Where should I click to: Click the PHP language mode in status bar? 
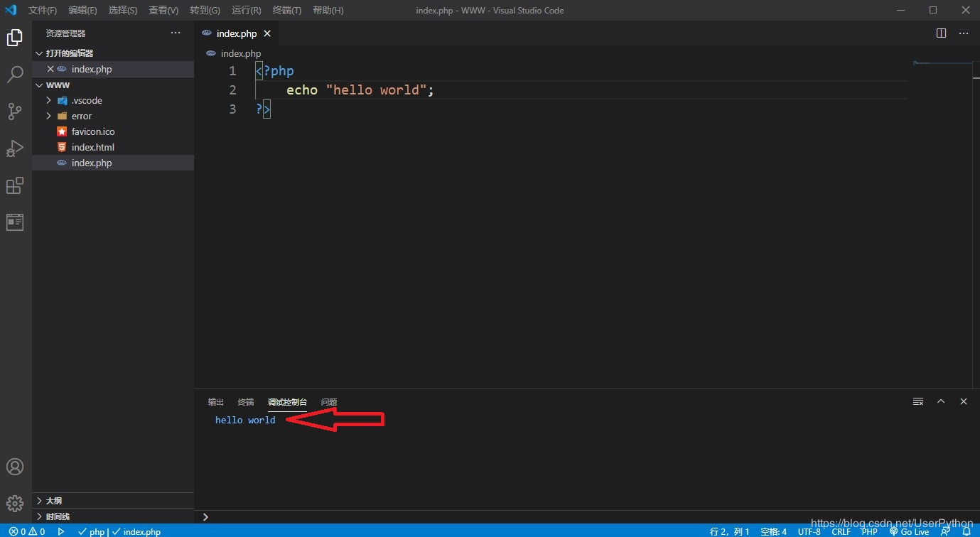(x=869, y=531)
